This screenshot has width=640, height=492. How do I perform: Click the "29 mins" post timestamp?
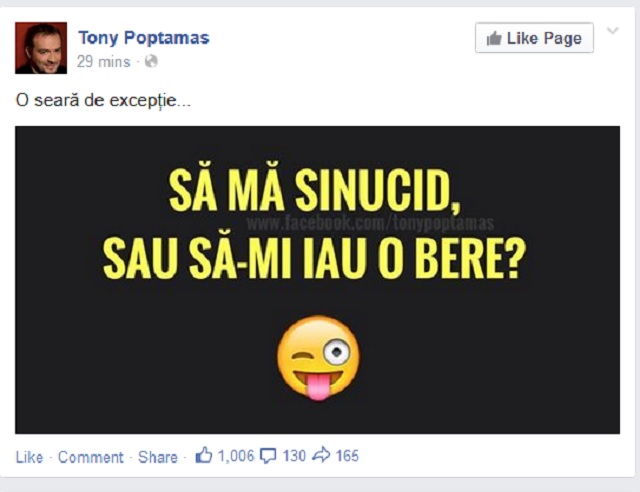tap(104, 61)
